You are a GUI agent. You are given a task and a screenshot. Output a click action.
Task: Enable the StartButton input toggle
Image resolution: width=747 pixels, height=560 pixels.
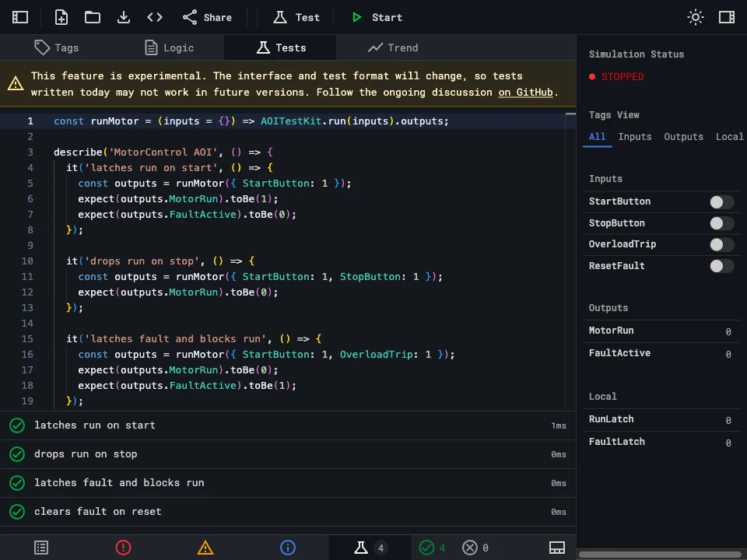(721, 202)
